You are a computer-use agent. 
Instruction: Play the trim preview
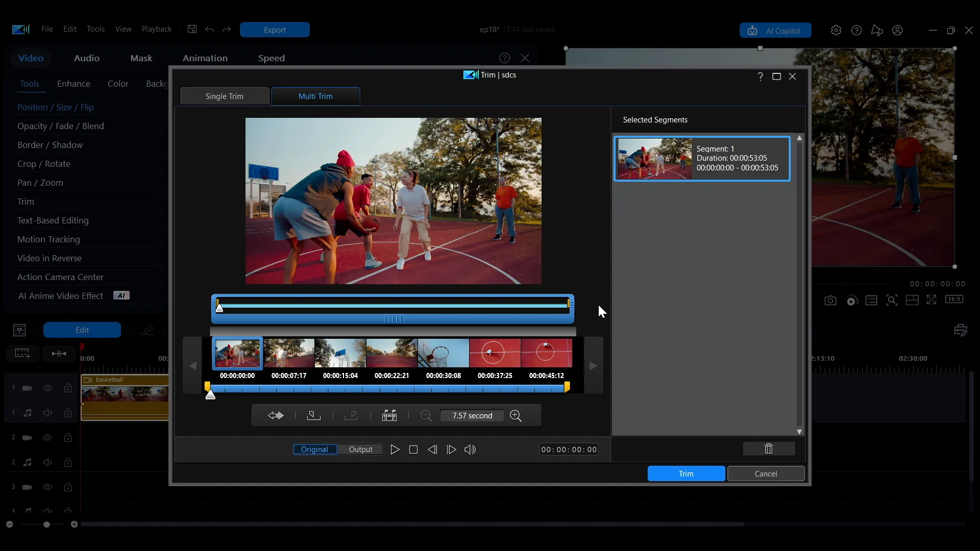(395, 449)
